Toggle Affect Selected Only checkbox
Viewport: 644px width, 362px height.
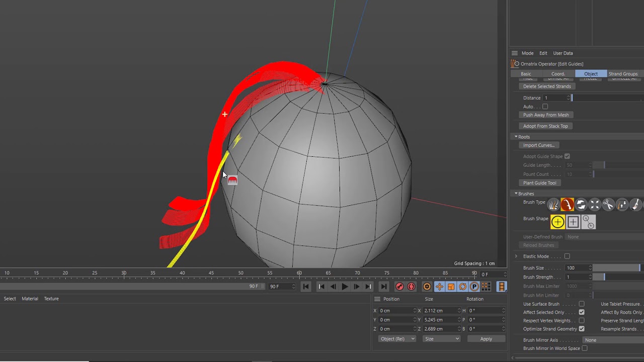pos(582,312)
